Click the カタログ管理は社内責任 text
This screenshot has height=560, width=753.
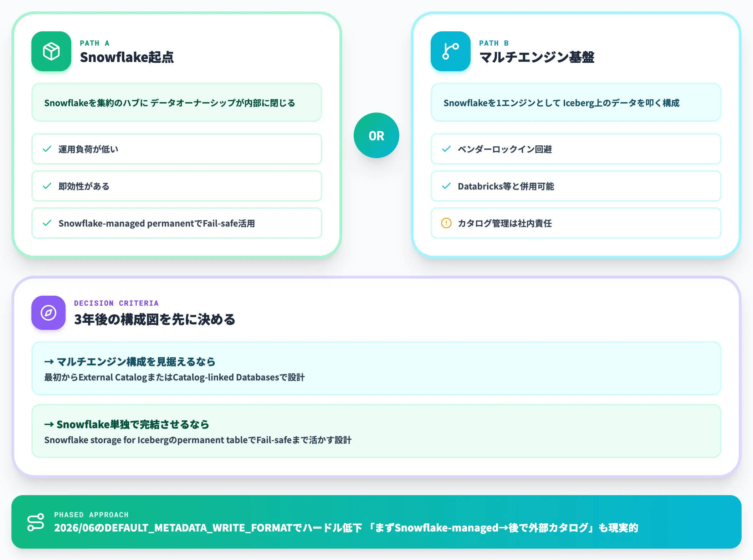point(505,223)
